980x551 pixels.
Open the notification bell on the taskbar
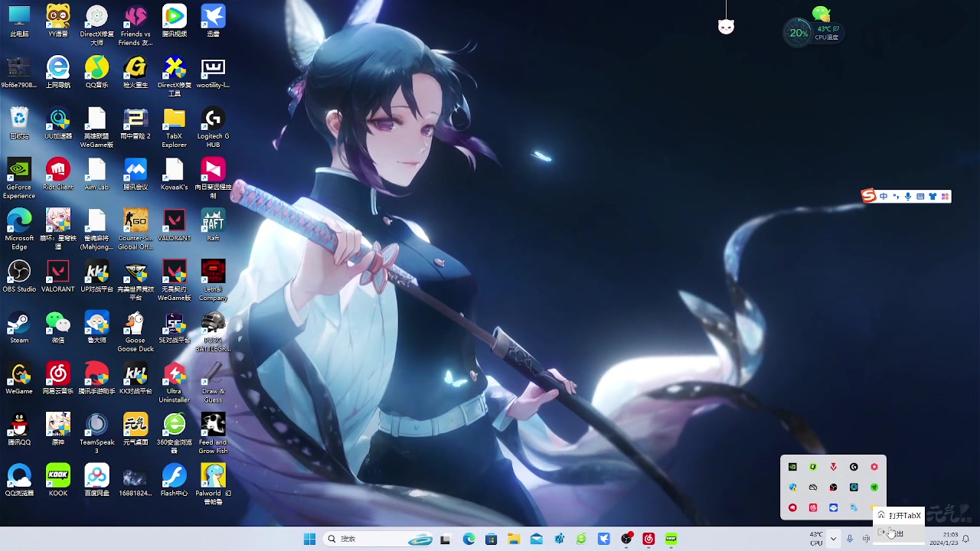pyautogui.click(x=965, y=539)
